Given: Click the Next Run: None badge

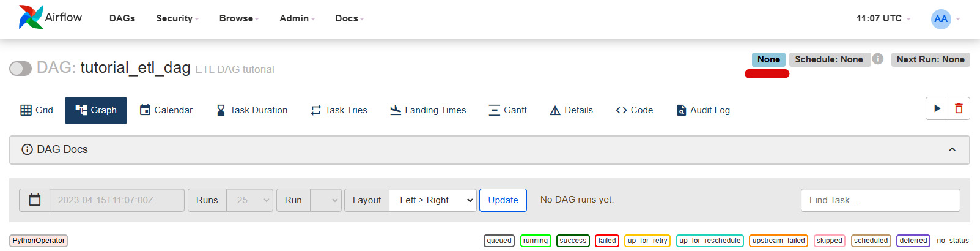Looking at the screenshot, I should [x=930, y=59].
